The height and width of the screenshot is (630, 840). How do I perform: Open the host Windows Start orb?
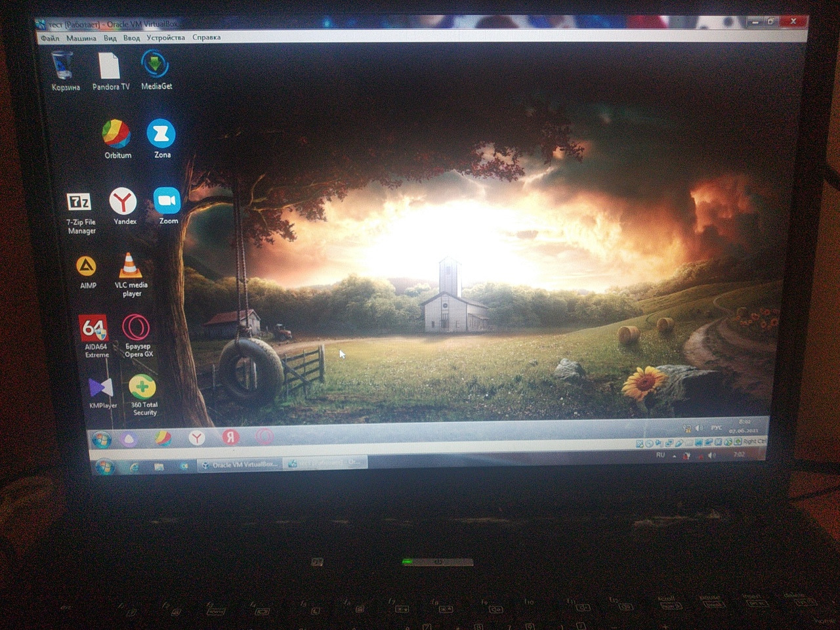point(104,467)
